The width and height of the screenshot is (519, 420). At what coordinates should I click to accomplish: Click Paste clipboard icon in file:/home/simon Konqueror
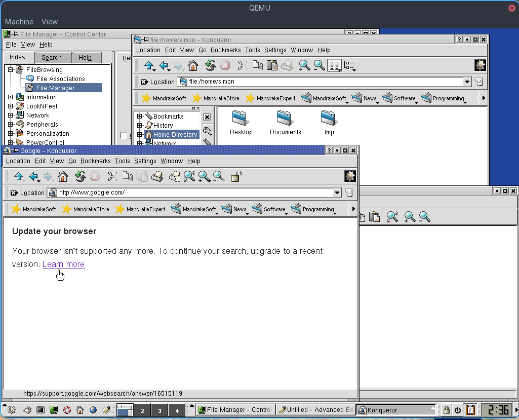(272, 65)
